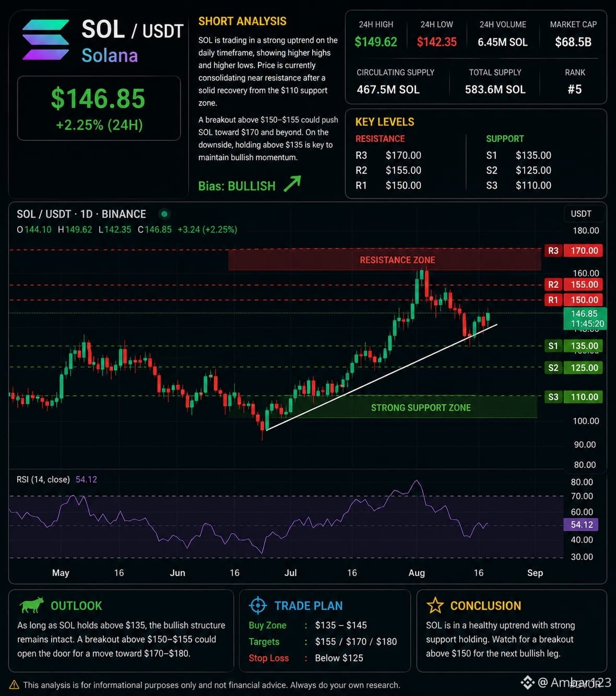Click the Bias: BULLISH label

coord(236,186)
